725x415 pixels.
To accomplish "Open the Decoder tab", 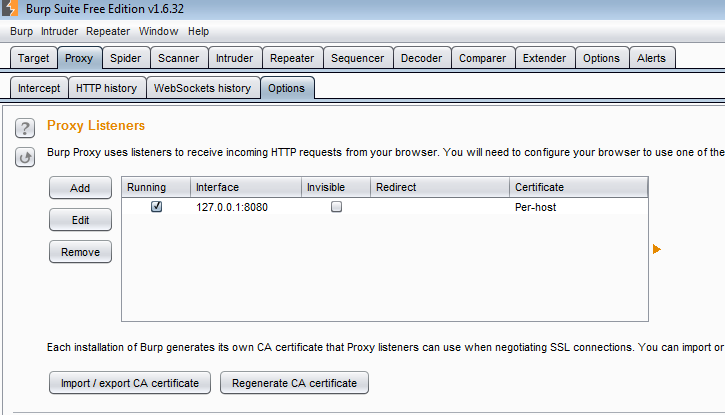I will click(421, 58).
